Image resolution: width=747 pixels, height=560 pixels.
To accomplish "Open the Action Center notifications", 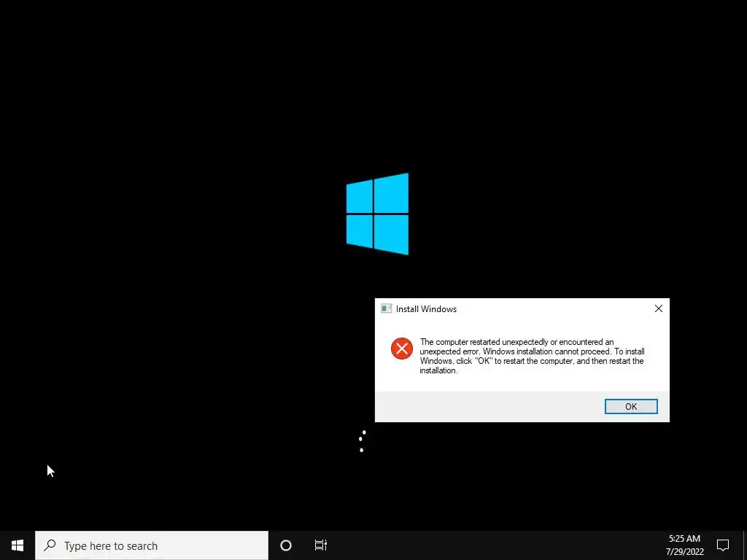I will click(x=723, y=545).
